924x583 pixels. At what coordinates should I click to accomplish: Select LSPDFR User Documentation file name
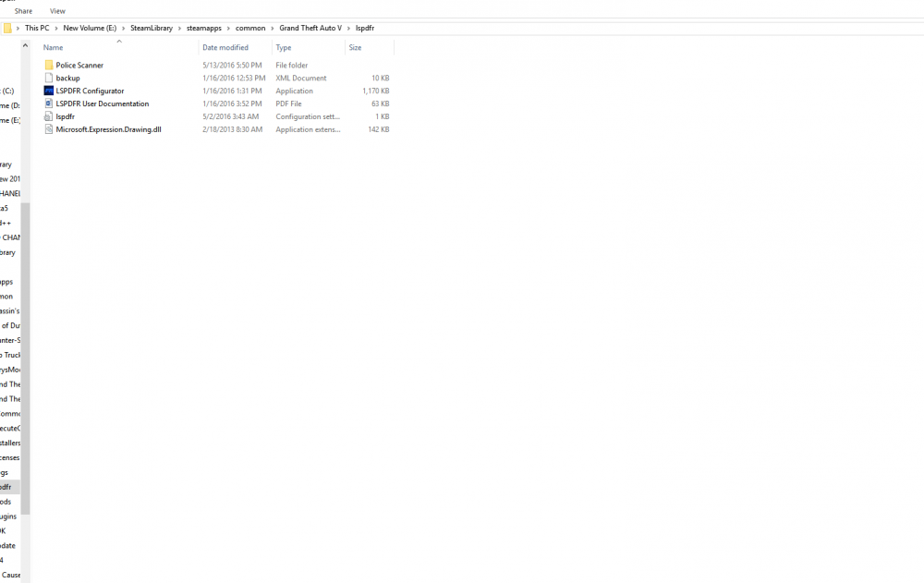[103, 103]
